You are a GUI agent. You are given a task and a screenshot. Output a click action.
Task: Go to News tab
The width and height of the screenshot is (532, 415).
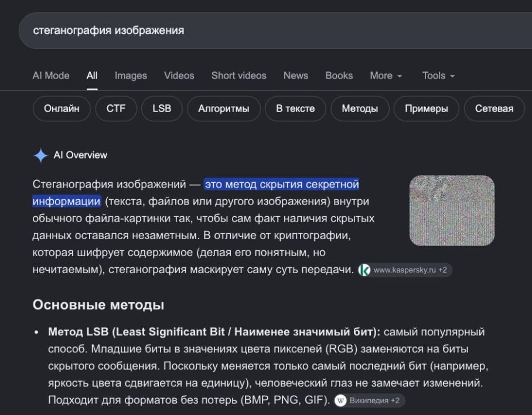[x=296, y=76]
